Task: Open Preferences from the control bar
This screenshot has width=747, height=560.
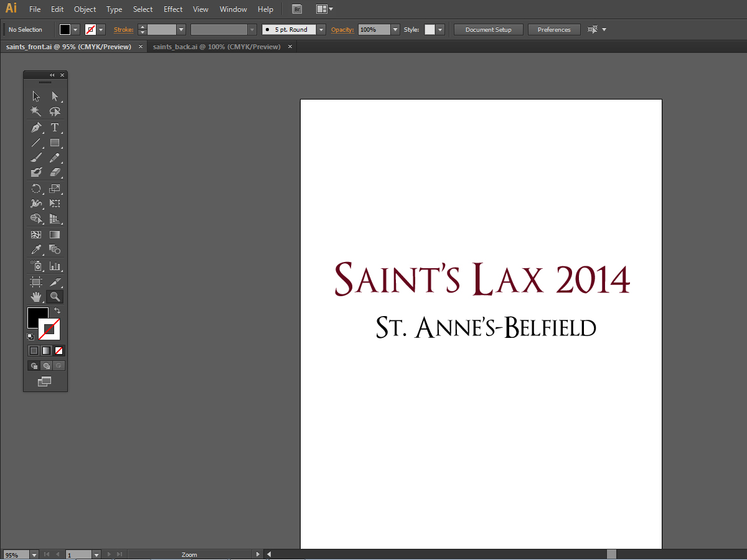Action: (x=553, y=30)
